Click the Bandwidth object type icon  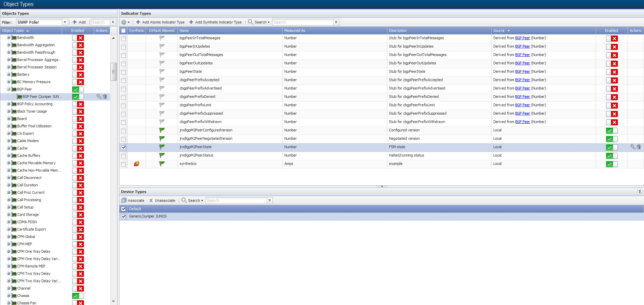pyautogui.click(x=14, y=38)
